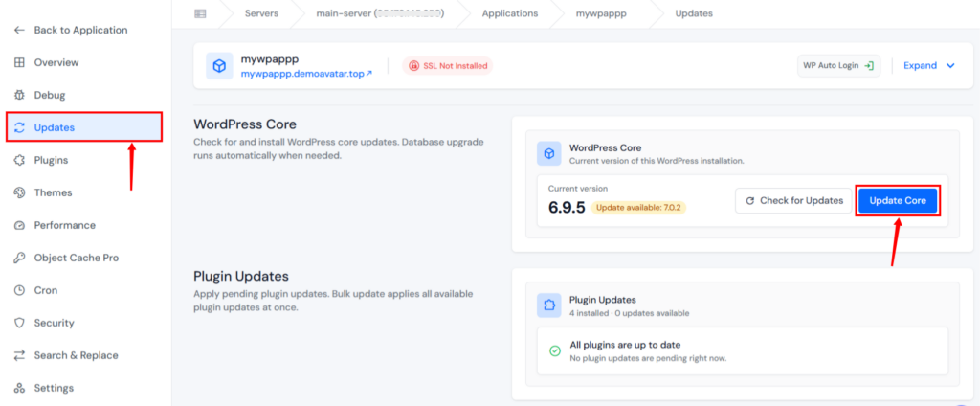The height and width of the screenshot is (406, 980).
Task: Click the Performance gauge icon in sidebar
Action: point(20,225)
